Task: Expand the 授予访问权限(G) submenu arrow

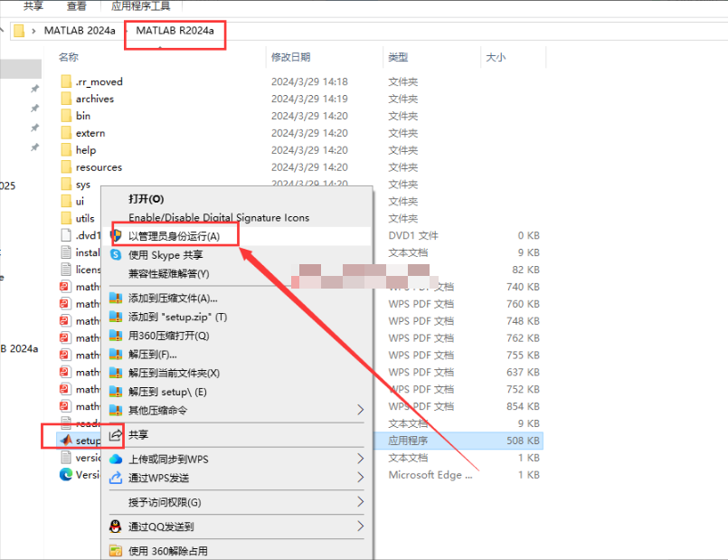Action: pyautogui.click(x=360, y=501)
